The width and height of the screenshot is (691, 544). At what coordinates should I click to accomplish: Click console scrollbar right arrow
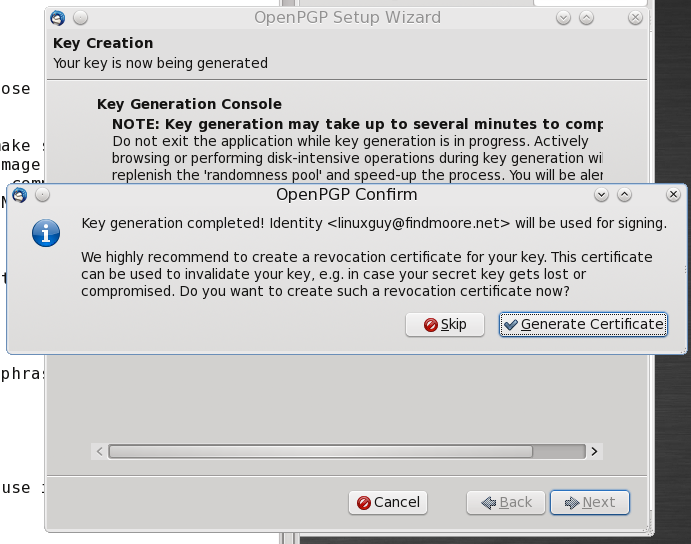[594, 451]
